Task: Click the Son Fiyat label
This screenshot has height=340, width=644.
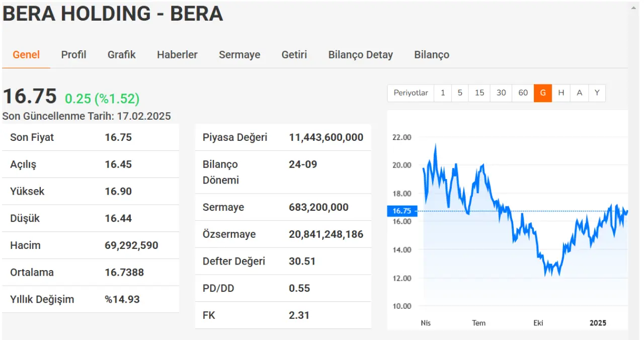Action: point(32,137)
